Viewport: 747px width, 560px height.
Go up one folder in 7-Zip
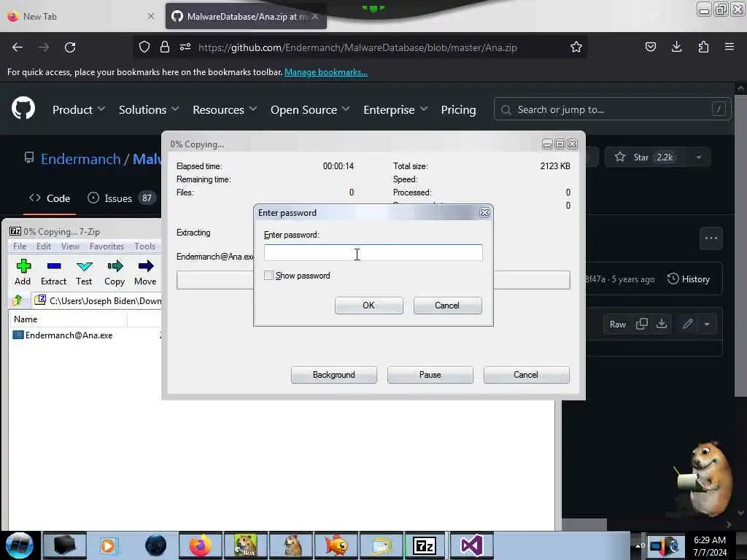[18, 300]
